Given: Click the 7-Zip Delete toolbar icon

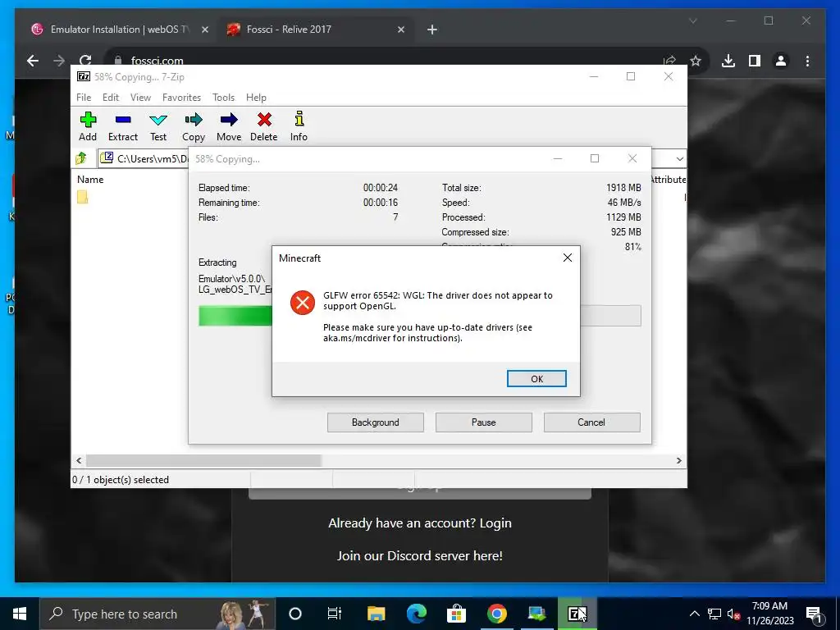Looking at the screenshot, I should (x=264, y=127).
